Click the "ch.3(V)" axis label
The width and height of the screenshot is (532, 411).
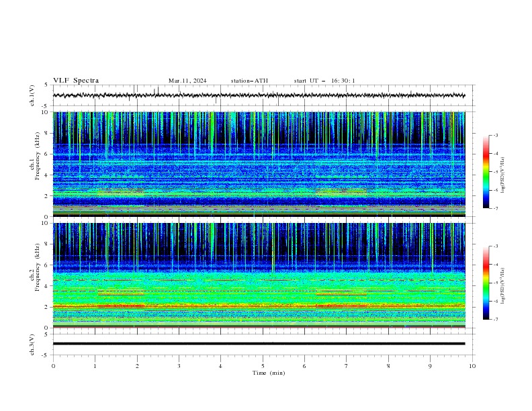[32, 345]
